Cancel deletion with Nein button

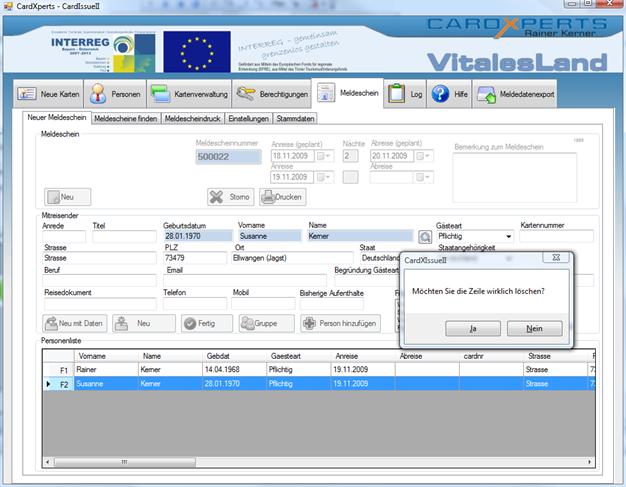(x=535, y=329)
